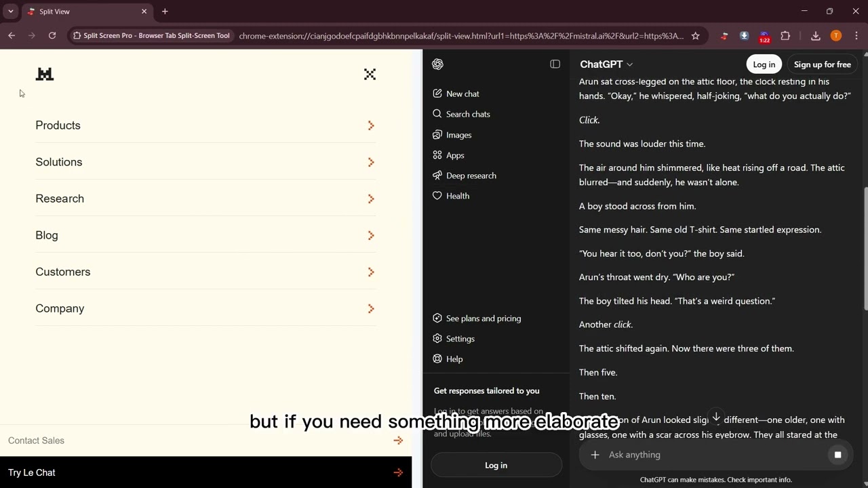Bookmark this page with star icon
The width and height of the screenshot is (868, 488).
tap(695, 36)
